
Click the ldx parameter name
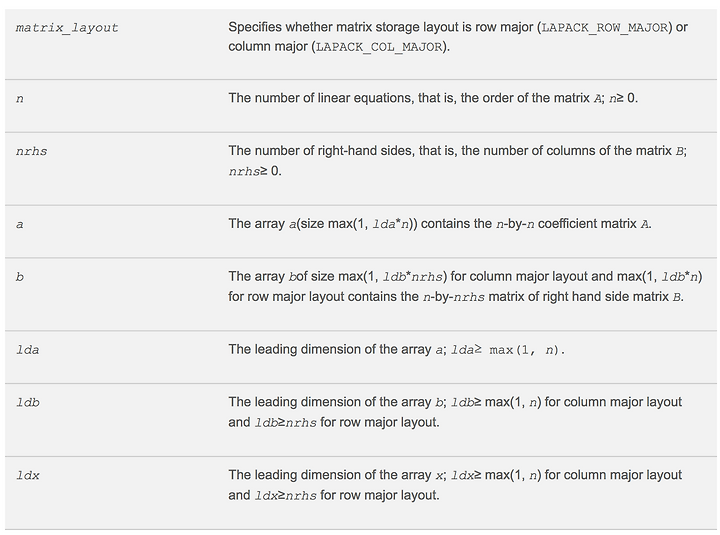coord(28,475)
